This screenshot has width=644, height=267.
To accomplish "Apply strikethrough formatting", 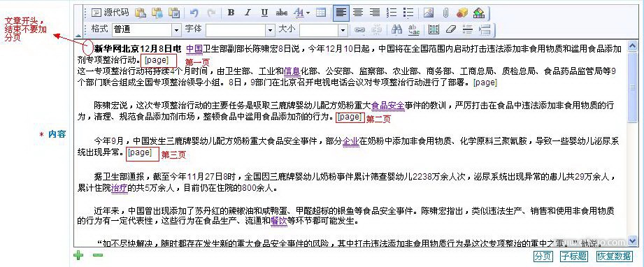I will (x=281, y=13).
